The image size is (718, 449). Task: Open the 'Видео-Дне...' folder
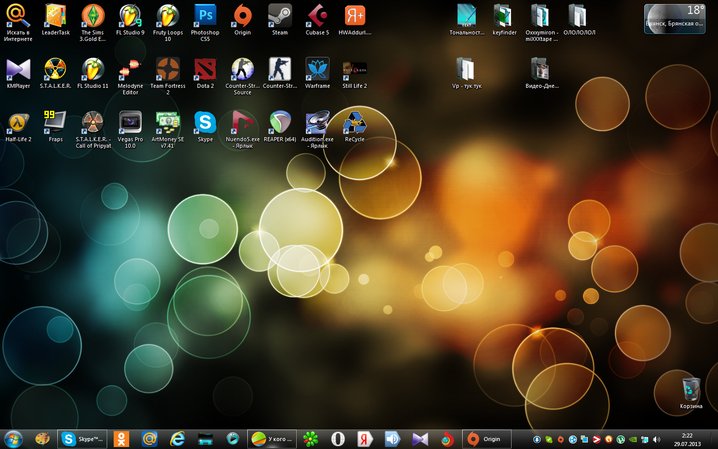pyautogui.click(x=542, y=73)
